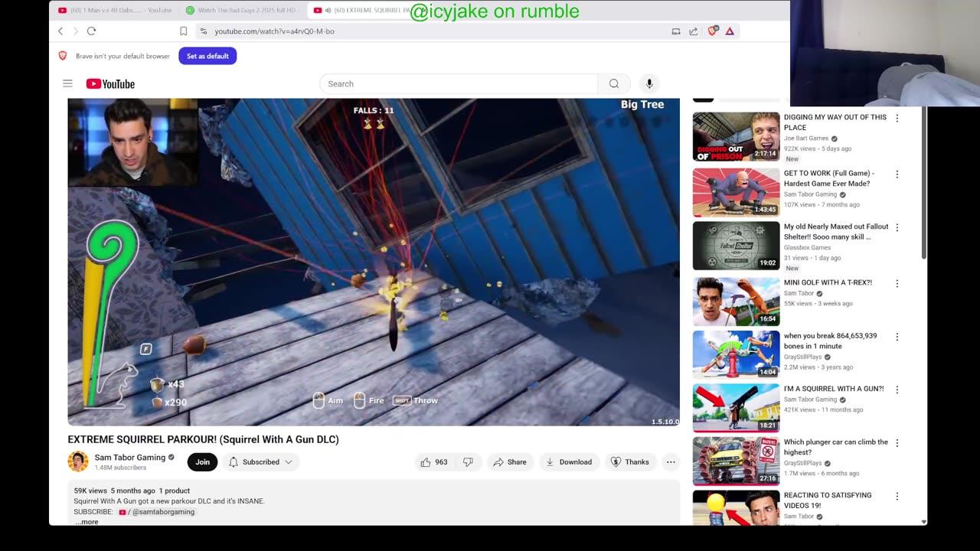Open title Which plunger car can climb highest
The image size is (980, 551).
click(x=835, y=447)
